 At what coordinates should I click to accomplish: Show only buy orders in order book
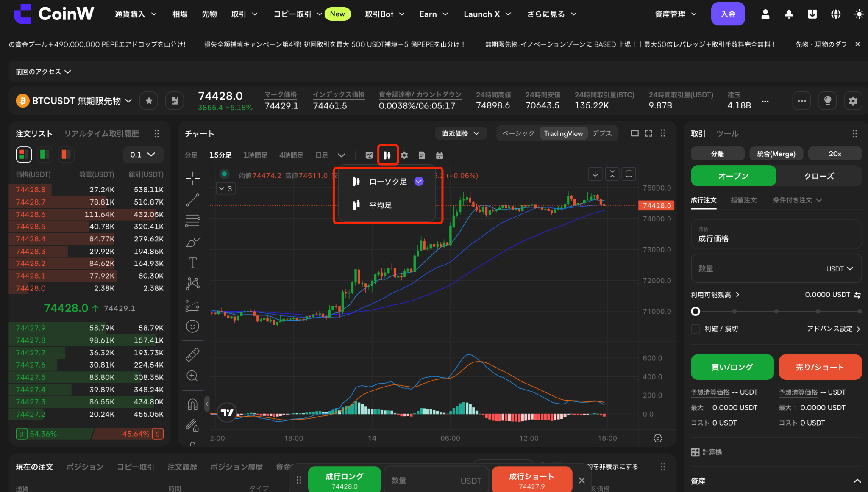point(45,155)
